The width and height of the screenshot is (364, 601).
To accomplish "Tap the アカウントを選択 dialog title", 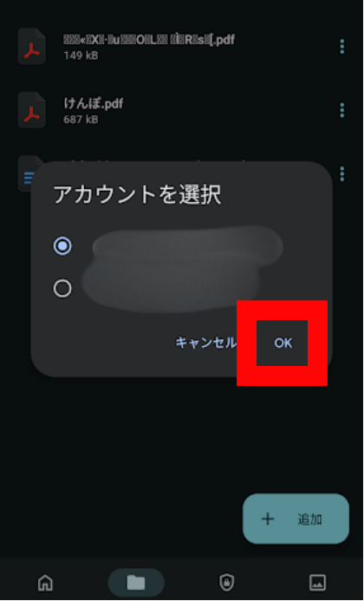I will point(137,195).
